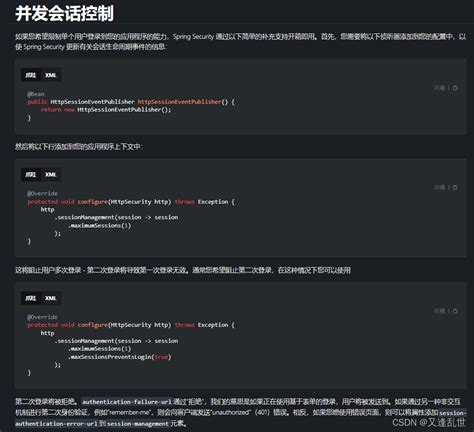This screenshot has height=432, width=474.
Task: Collapse the first code block via fold label
Action: 439,88
